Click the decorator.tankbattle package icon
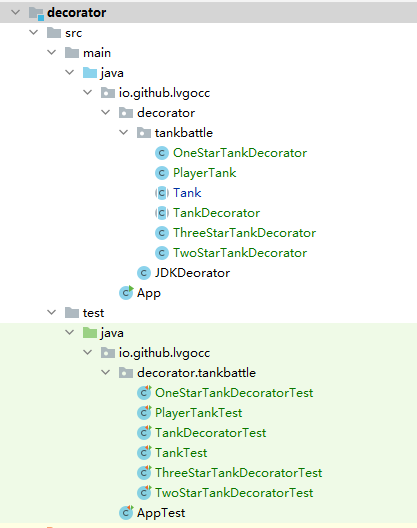This screenshot has height=528, width=417. pyautogui.click(x=126, y=373)
